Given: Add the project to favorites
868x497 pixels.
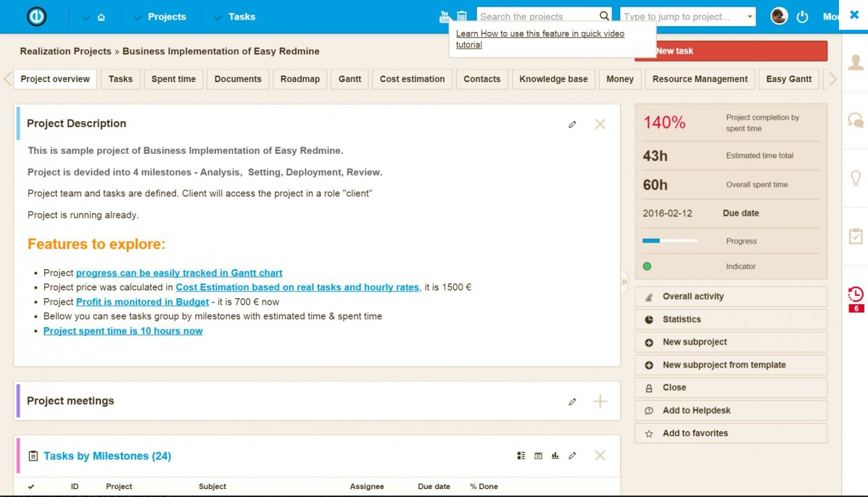Looking at the screenshot, I should click(x=731, y=433).
